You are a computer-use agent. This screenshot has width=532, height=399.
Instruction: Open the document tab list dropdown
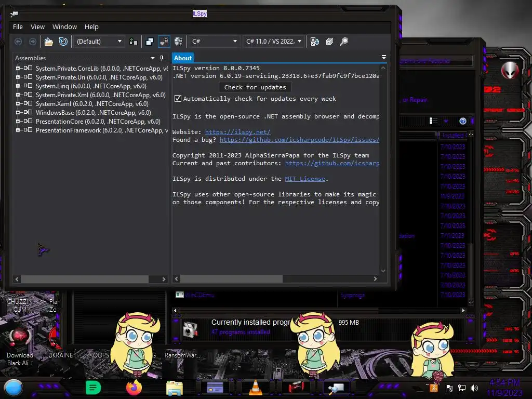[x=384, y=57]
